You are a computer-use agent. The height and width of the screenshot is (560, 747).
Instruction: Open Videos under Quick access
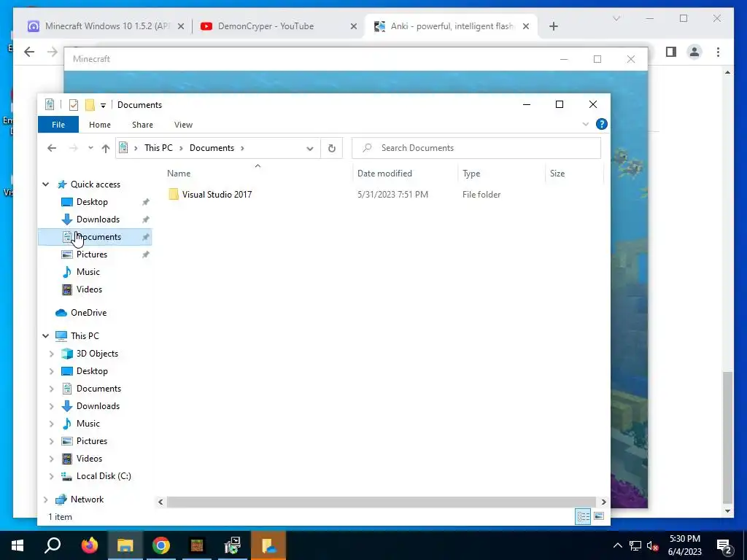(89, 289)
